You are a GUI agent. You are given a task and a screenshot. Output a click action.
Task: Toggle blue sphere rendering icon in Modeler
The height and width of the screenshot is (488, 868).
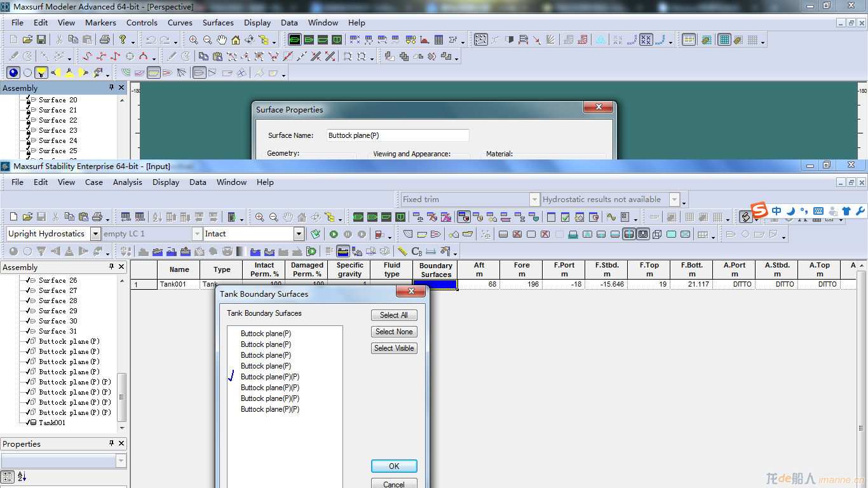coord(13,72)
